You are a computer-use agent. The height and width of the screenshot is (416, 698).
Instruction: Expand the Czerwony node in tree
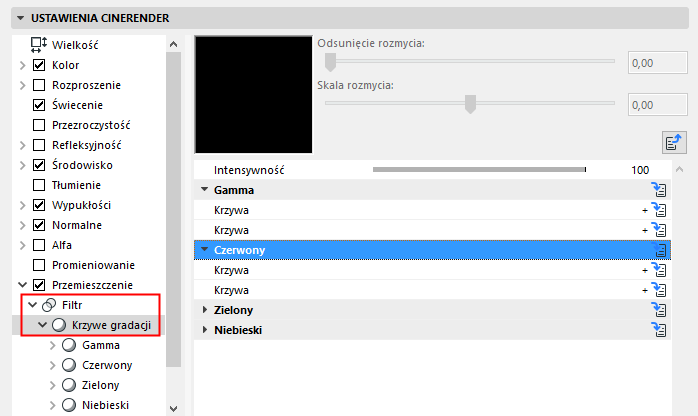click(x=53, y=366)
